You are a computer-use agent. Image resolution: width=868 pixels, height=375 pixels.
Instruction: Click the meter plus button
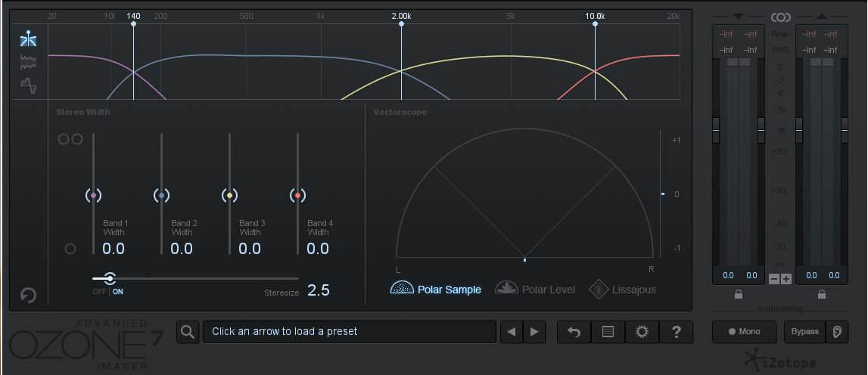click(786, 279)
